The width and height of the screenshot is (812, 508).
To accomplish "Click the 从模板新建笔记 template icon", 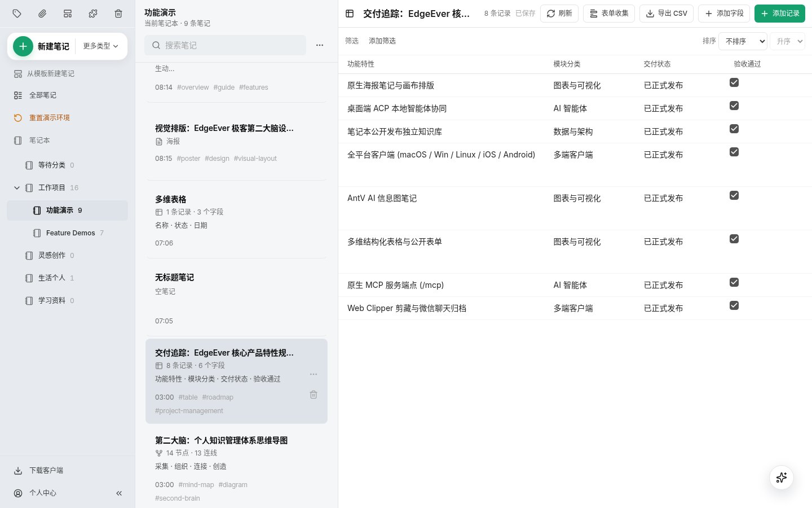I will (x=18, y=74).
